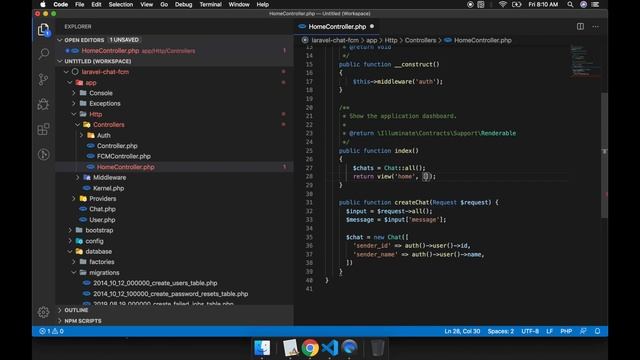Launch Google Chrome from the Dock
640x360 pixels.
click(x=310, y=348)
